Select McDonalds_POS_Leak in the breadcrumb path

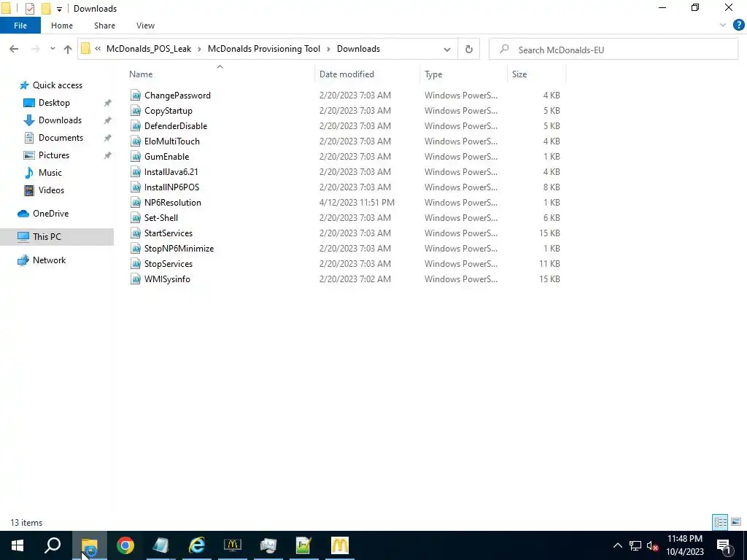pos(149,49)
